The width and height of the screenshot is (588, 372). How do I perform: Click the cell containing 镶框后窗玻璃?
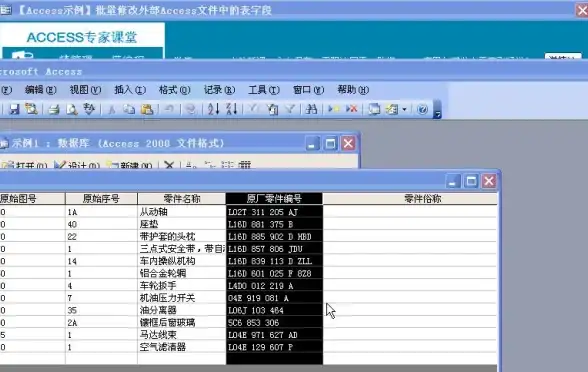pos(182,322)
